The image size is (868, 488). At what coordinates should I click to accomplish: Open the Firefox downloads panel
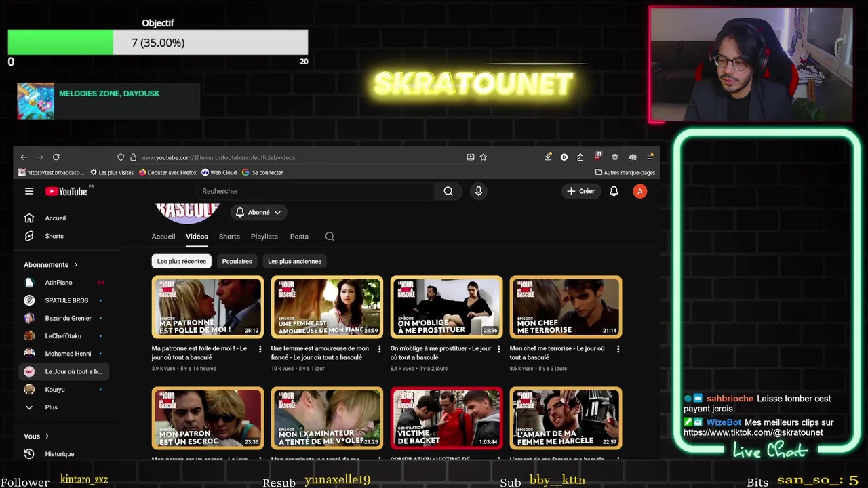(548, 157)
